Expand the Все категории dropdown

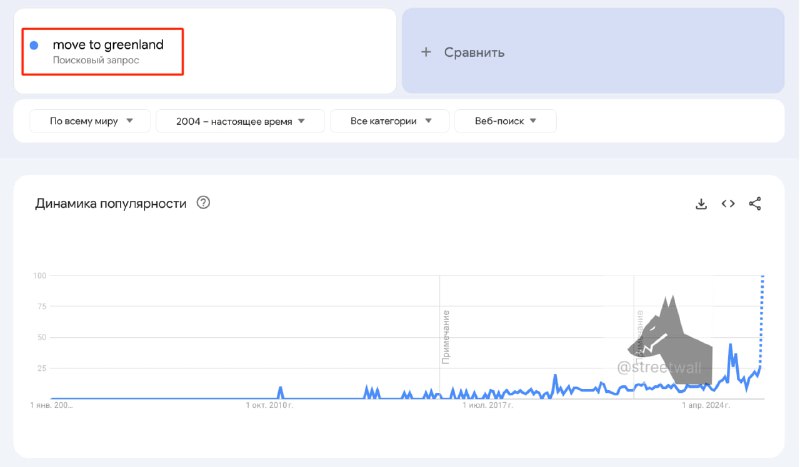click(391, 121)
